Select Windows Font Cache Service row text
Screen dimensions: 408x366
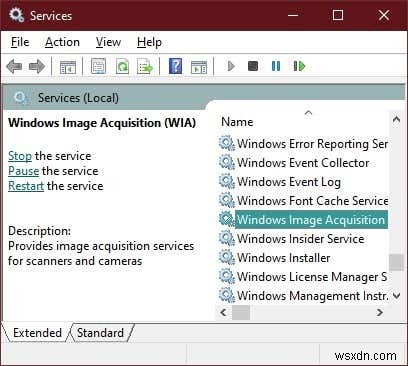(312, 201)
